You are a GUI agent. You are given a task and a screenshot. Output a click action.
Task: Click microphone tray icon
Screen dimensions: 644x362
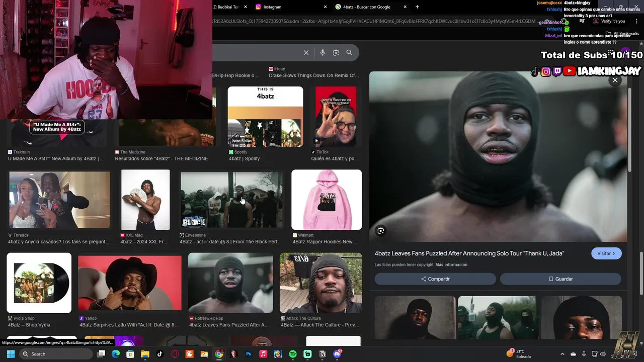point(584,354)
